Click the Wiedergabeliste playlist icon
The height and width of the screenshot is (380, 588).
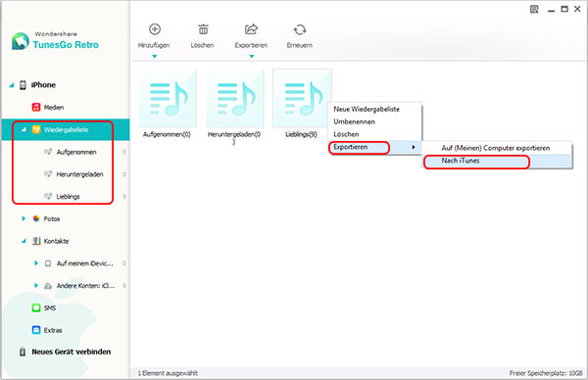pyautogui.click(x=36, y=129)
